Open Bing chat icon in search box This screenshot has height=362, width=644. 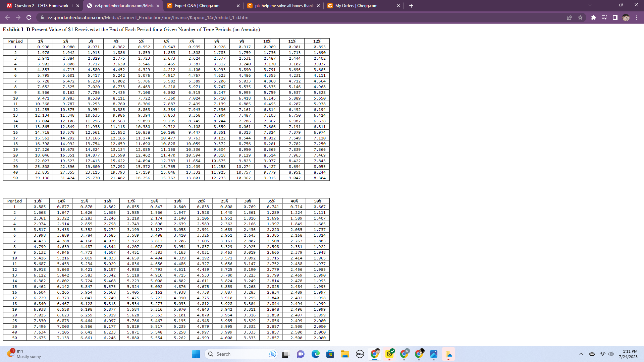point(272,354)
